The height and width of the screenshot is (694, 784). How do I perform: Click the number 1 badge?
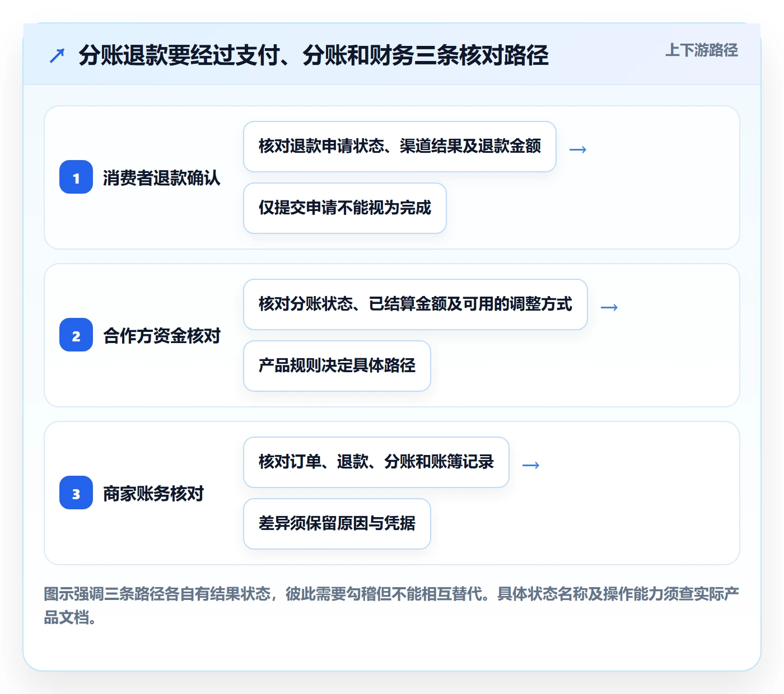76,177
